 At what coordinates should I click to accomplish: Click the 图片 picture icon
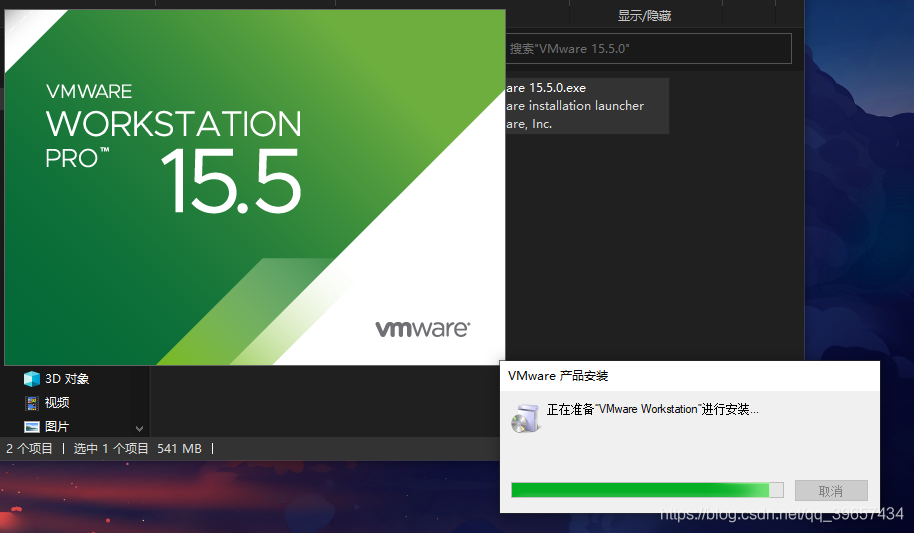tap(31, 427)
